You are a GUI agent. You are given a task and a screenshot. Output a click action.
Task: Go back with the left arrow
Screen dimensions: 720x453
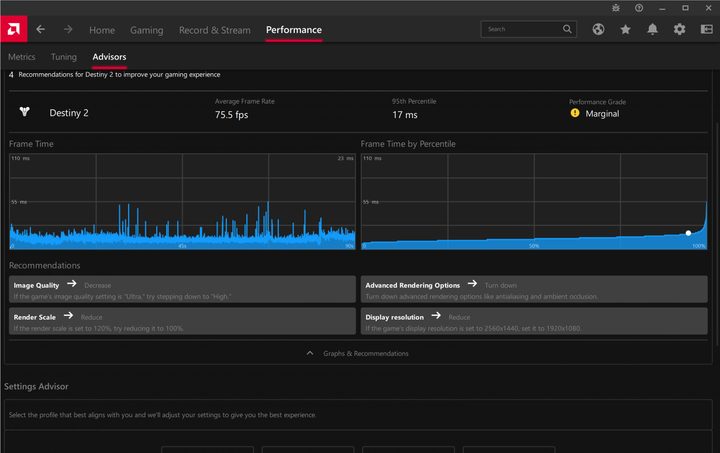tap(40, 29)
